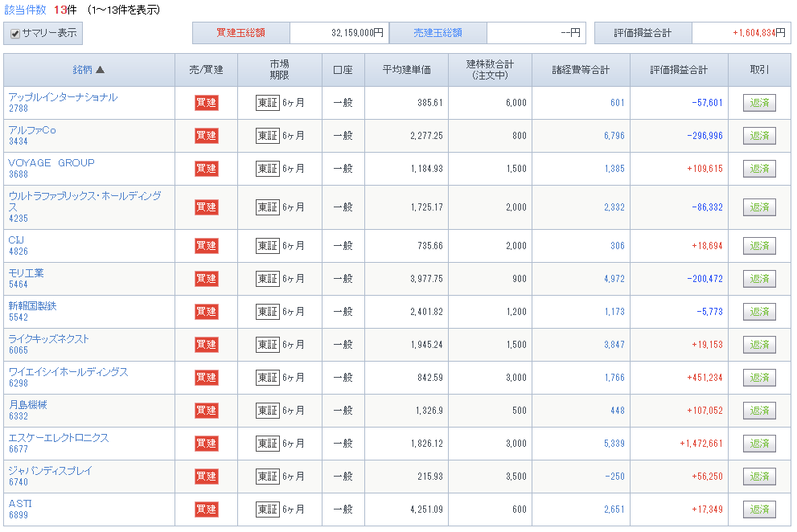Click 返済 button for ライクキッズネクスト
This screenshot has height=532, width=797.
[x=759, y=345]
